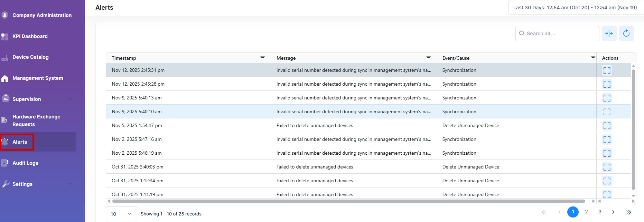This screenshot has height=222, width=644.
Task: Expand the Supervision menu
Action: [70, 99]
